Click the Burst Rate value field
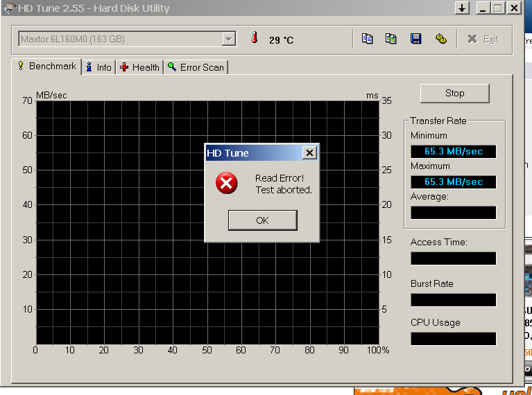 (454, 300)
